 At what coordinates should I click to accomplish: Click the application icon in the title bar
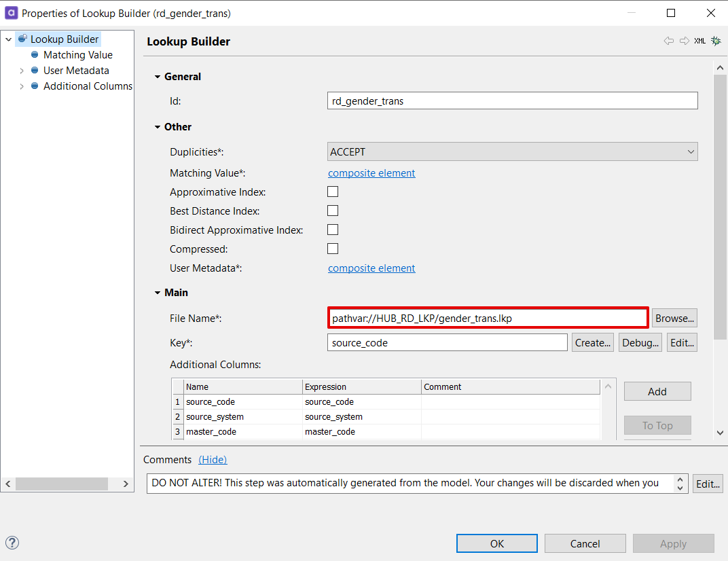pos(11,13)
